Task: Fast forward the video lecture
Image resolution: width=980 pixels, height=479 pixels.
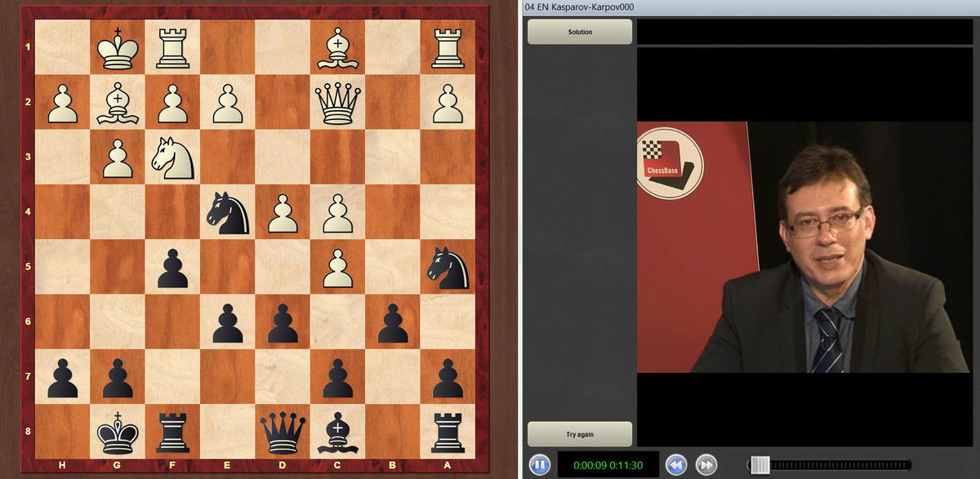Action: click(705, 464)
